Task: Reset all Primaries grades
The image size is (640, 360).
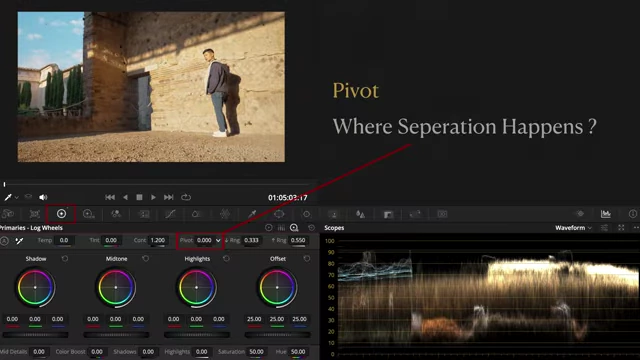Action: coord(311,228)
